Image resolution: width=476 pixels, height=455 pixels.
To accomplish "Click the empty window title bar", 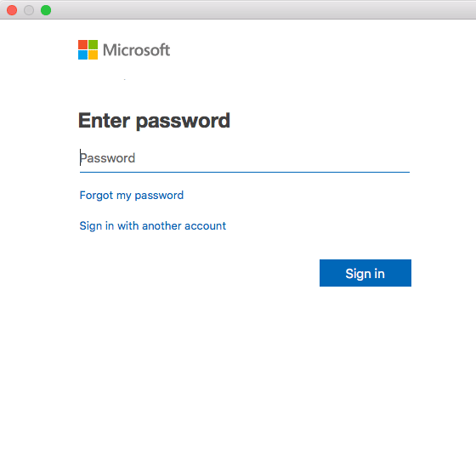I will pyautogui.click(x=261, y=9).
